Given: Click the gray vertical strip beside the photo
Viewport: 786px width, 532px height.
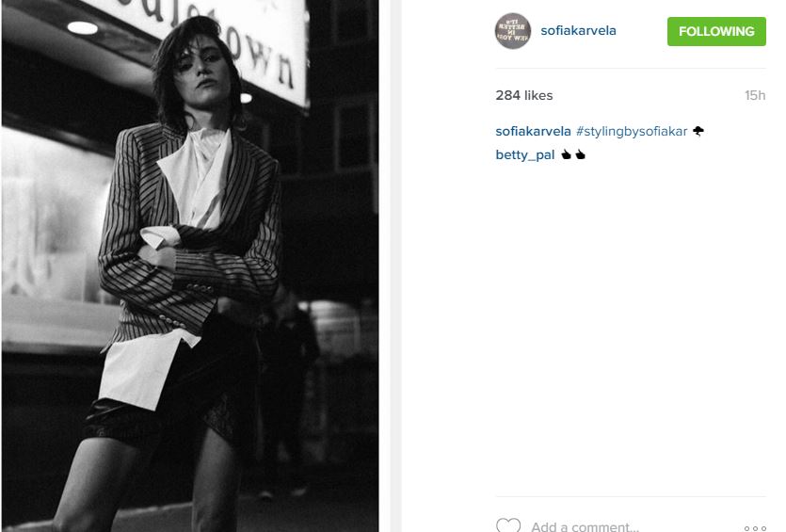Looking at the screenshot, I should coord(396,266).
